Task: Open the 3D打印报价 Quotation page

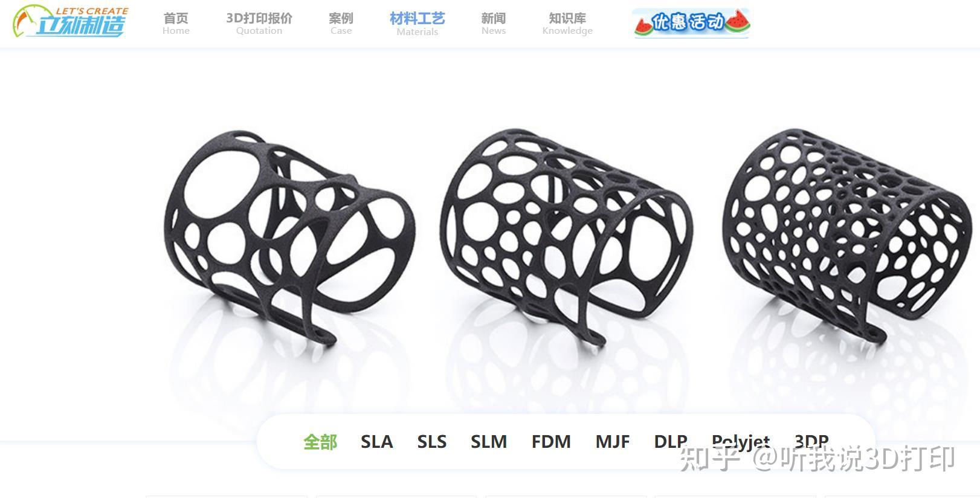Action: pos(259,24)
